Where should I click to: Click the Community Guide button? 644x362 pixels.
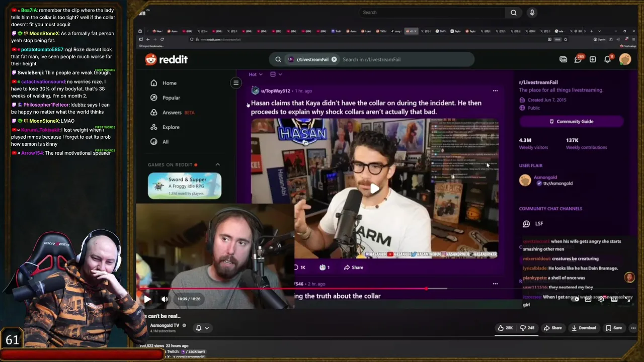coord(571,121)
